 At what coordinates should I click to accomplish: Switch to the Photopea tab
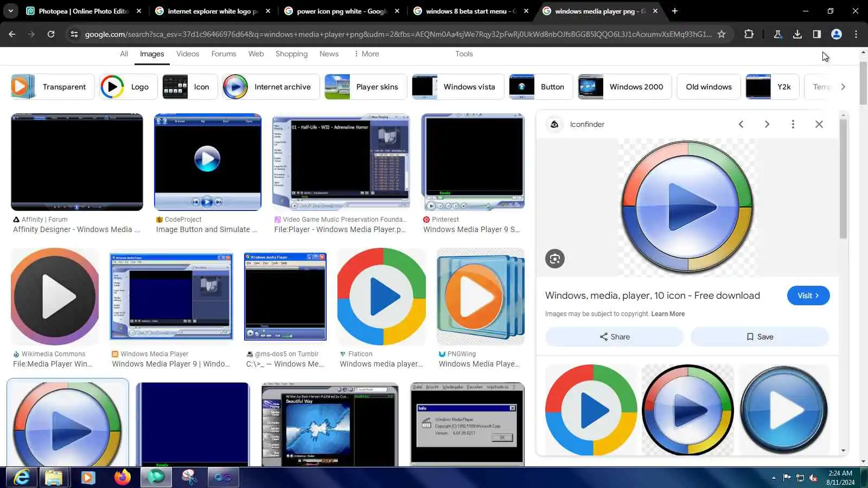tap(83, 11)
